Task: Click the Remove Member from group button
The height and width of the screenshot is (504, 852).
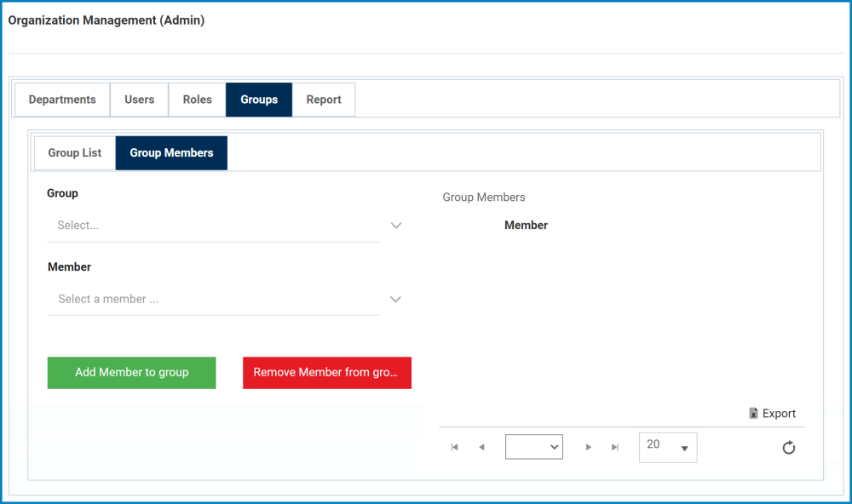Action: 327,372
